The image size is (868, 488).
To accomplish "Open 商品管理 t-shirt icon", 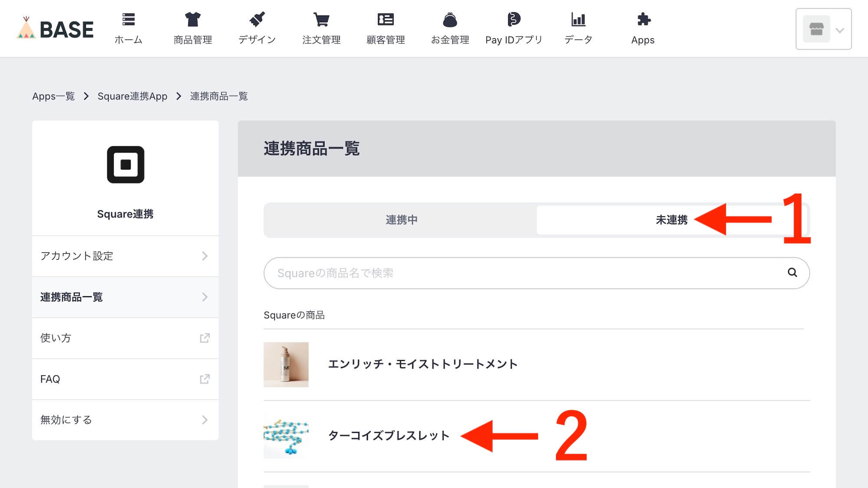I will pyautogui.click(x=193, y=20).
